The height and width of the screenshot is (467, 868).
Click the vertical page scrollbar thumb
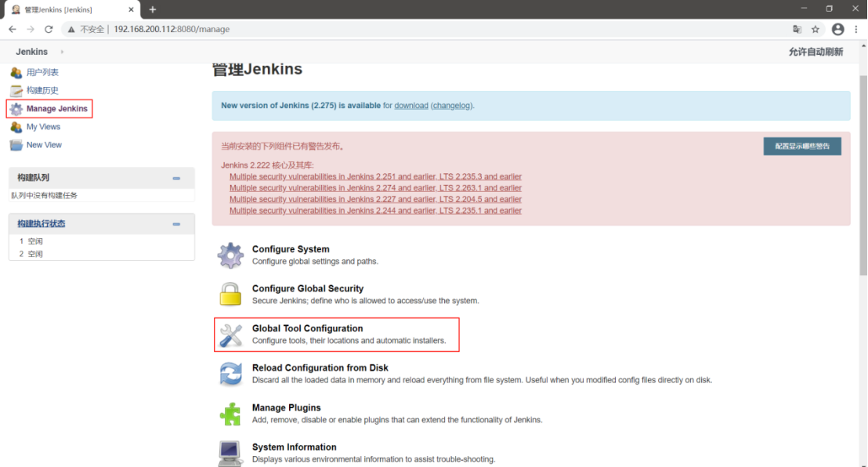863,175
